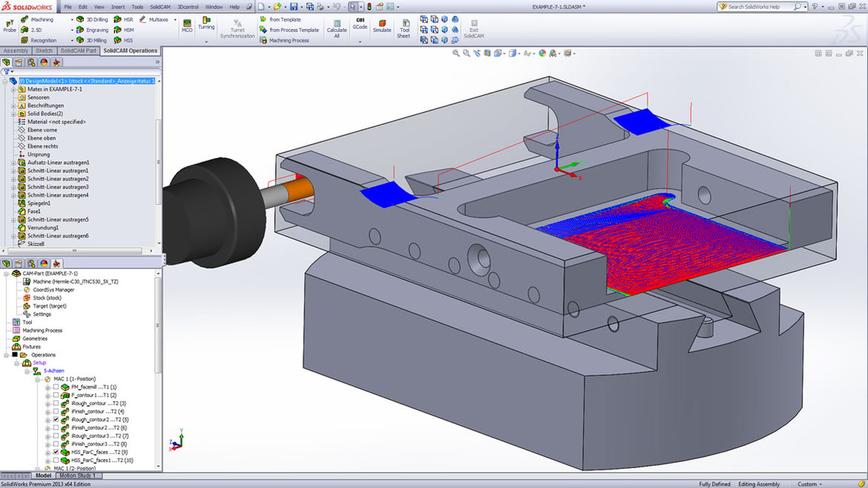Switch to the Assembly tab
868x488 pixels.
tap(16, 50)
